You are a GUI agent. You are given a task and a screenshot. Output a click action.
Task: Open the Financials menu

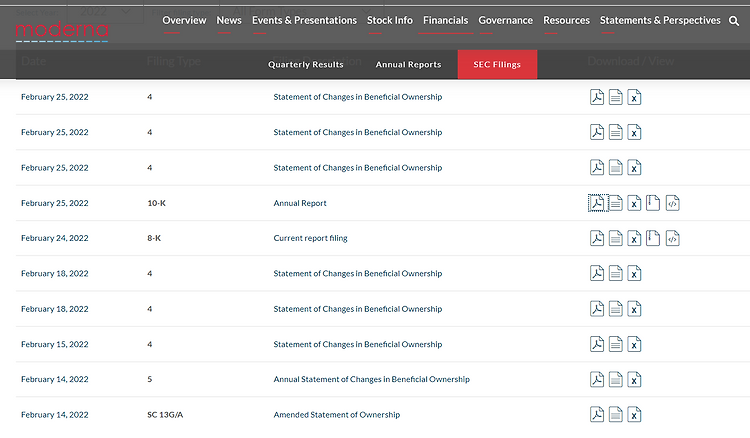445,20
